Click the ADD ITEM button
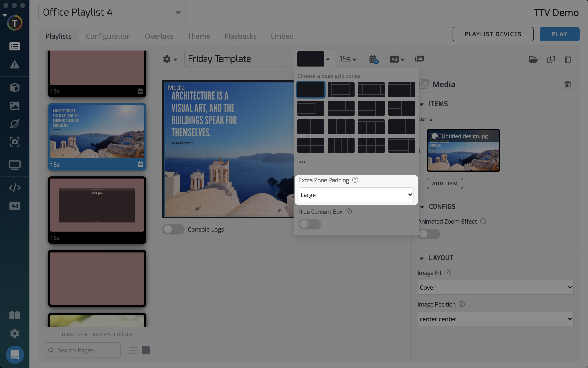 (445, 184)
